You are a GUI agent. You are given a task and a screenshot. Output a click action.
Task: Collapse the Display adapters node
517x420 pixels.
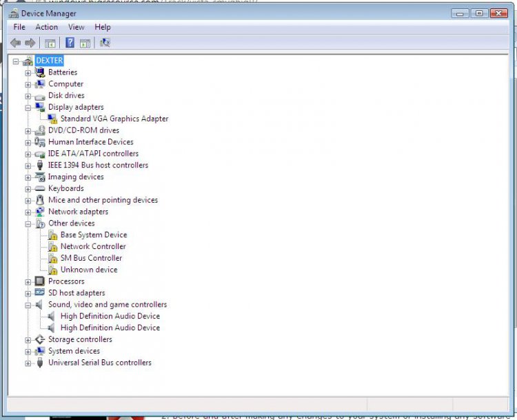(28, 108)
